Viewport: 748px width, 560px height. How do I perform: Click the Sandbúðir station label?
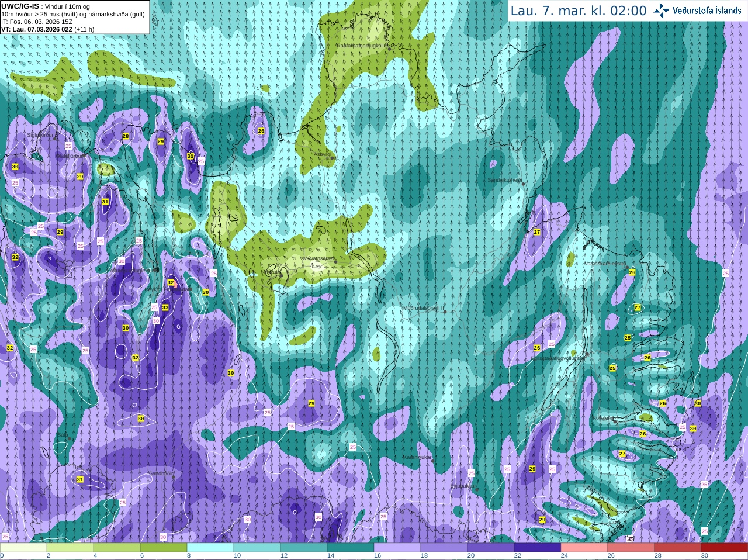[161, 473]
